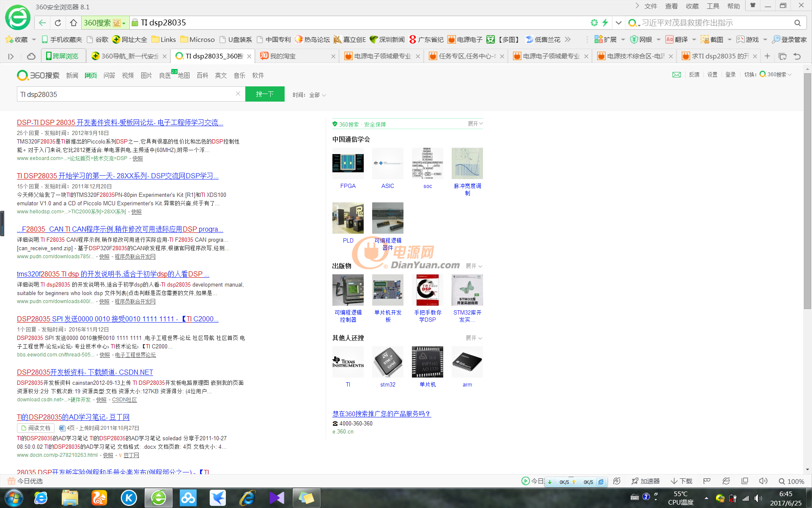Open the 热鸟论坛 bookmark
The image size is (812, 508).
(x=313, y=39)
